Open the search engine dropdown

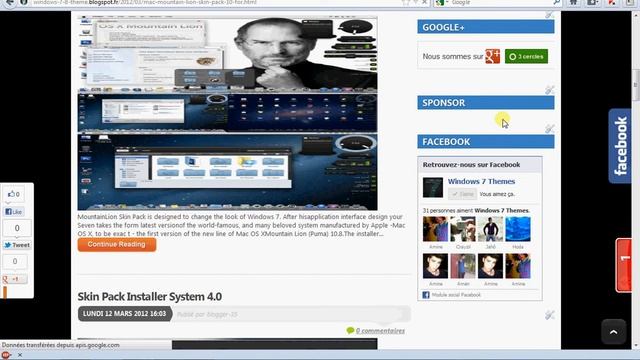442,2
